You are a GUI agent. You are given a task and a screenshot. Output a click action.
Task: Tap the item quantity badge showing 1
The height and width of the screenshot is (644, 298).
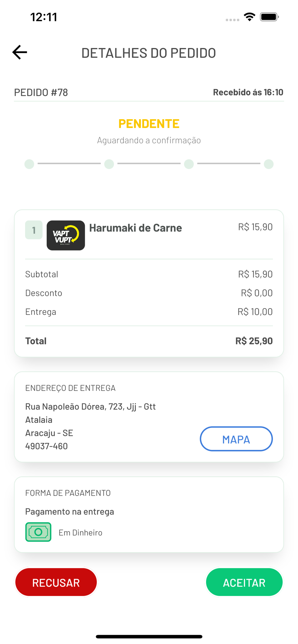(34, 230)
